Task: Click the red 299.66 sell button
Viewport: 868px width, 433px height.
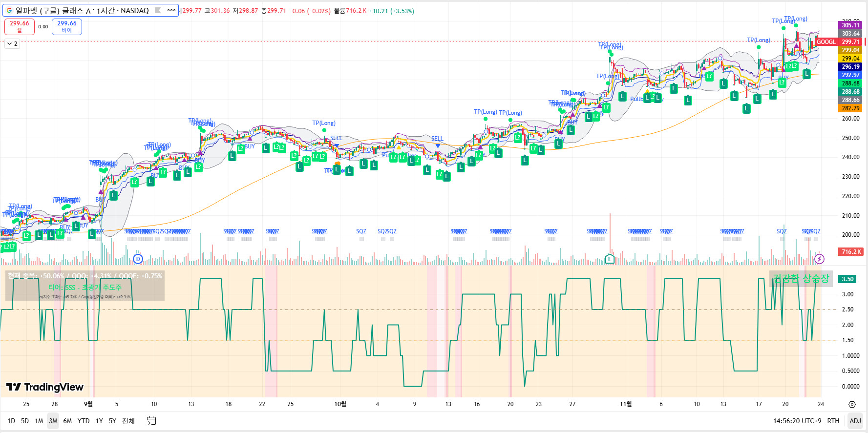Action: click(x=20, y=26)
